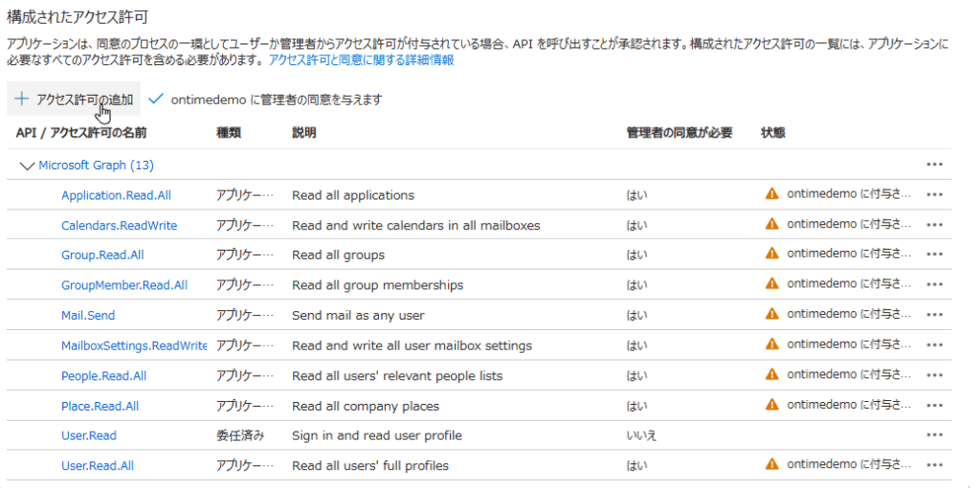Click warning icon in Mail.Send row
Screen dimensions: 980x488
point(772,314)
